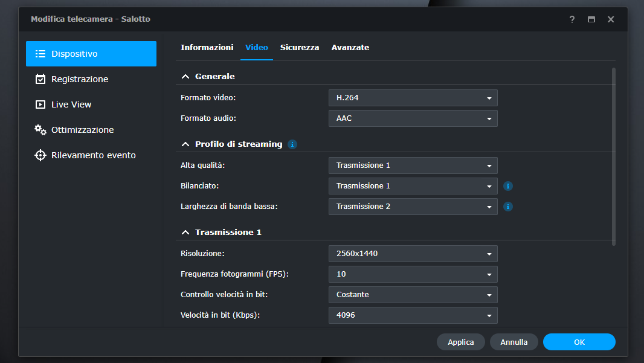Switch to the Sicurezza tab
This screenshot has width=644, height=363.
[300, 48]
